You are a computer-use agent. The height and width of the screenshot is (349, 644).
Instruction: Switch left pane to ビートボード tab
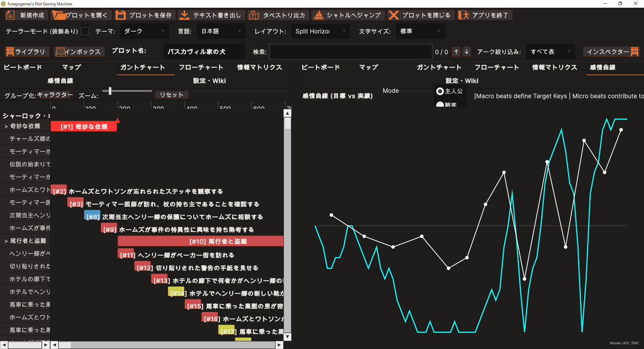pos(23,67)
